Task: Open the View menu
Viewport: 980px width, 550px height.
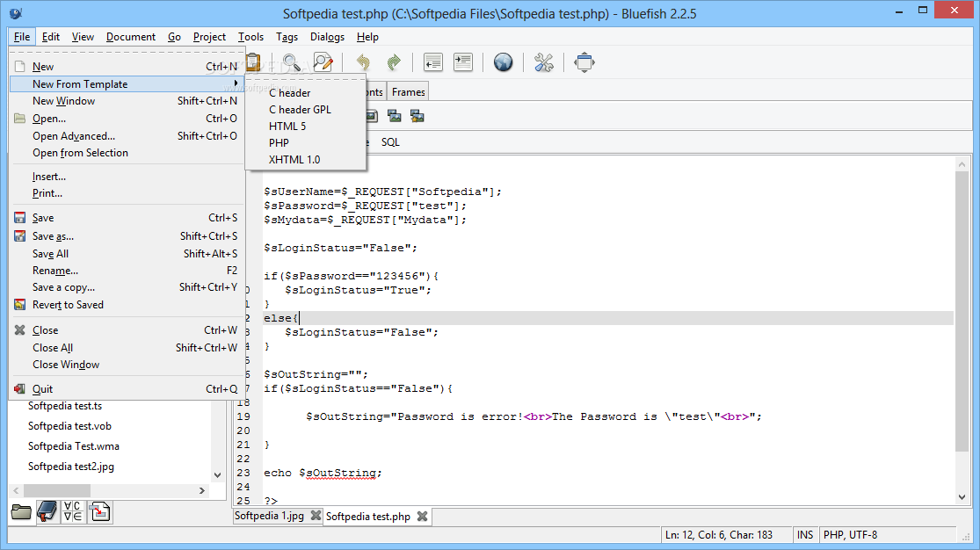Action: 83,37
